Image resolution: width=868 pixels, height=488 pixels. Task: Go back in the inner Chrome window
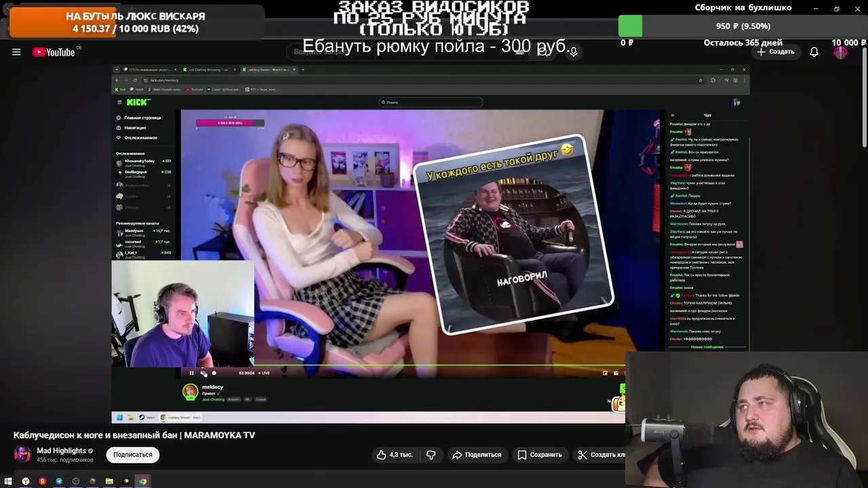(x=117, y=80)
